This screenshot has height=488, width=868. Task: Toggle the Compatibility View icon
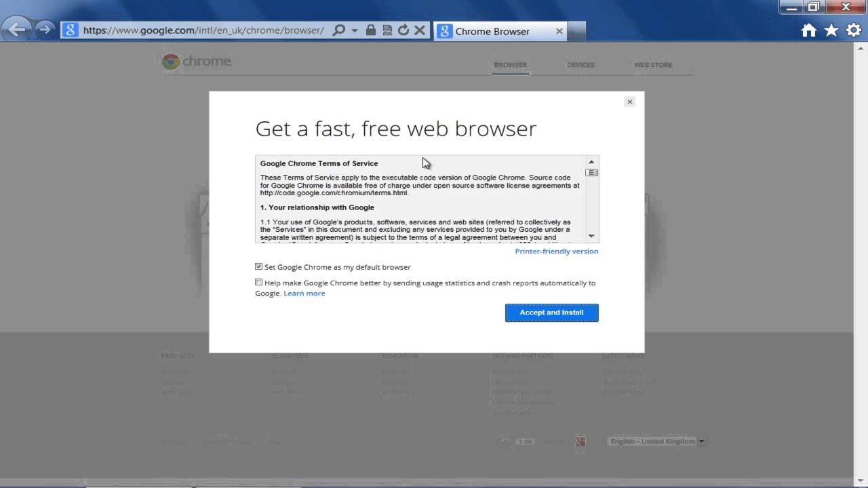click(x=387, y=30)
